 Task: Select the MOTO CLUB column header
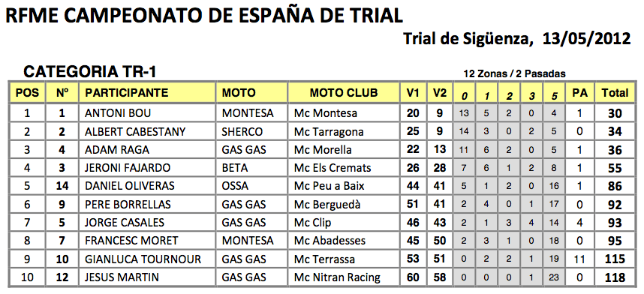click(345, 93)
